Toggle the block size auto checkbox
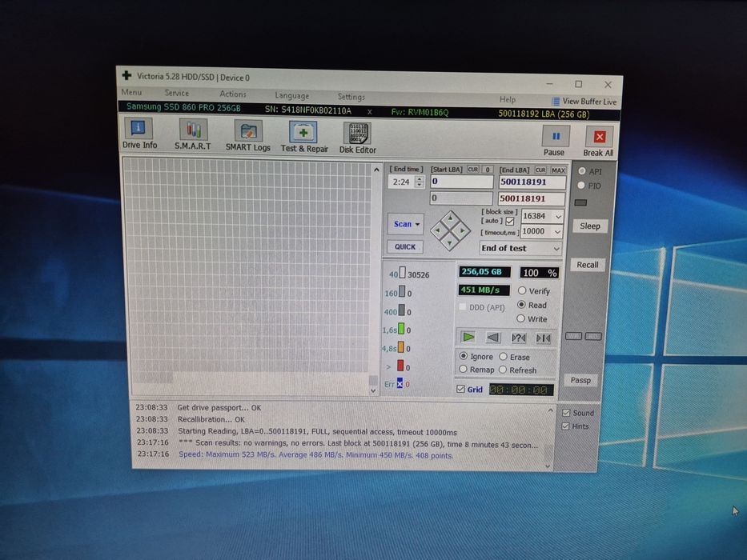The image size is (747, 560). pos(510,222)
